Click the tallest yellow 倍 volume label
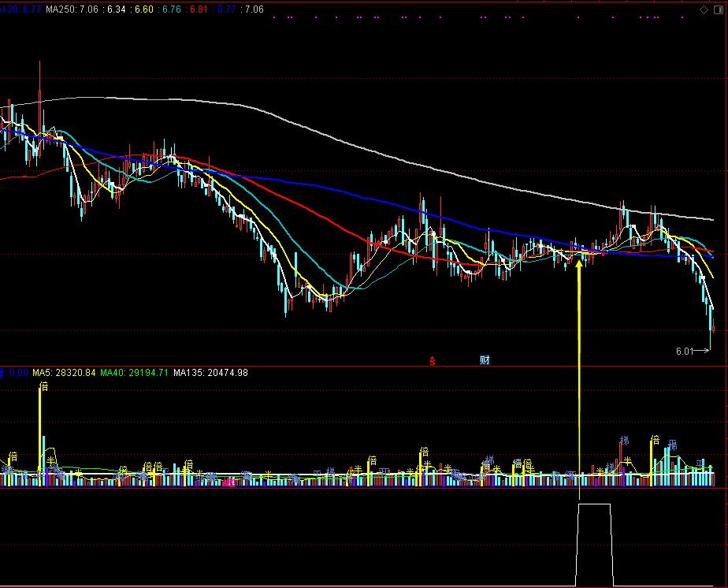 point(44,386)
